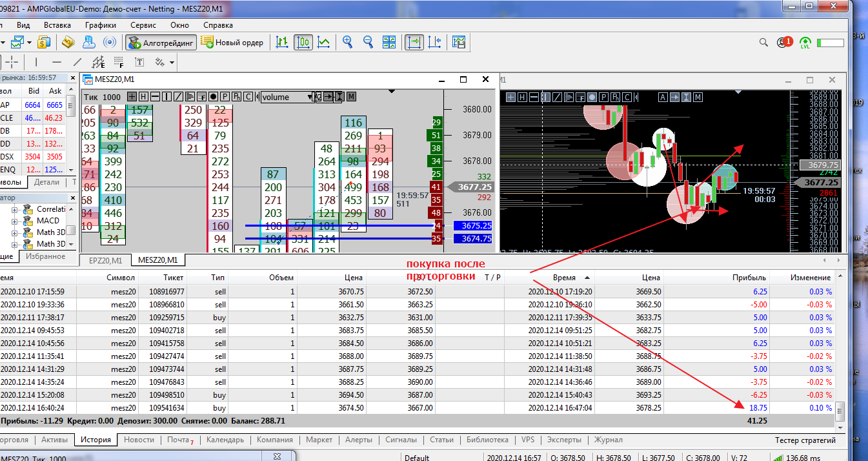Image resolution: width=868 pixels, height=461 pixels.
Task: Click the Новый ордер button
Action: point(232,42)
